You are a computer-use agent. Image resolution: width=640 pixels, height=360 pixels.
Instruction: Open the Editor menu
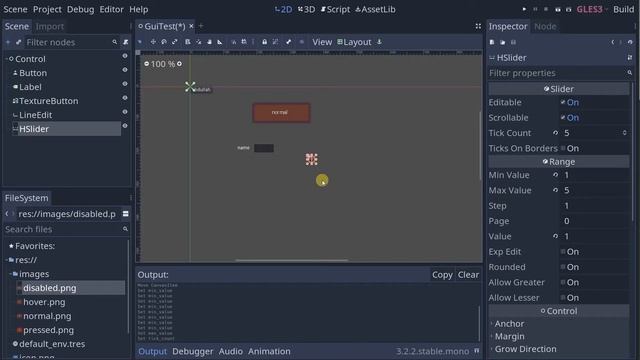[111, 9]
